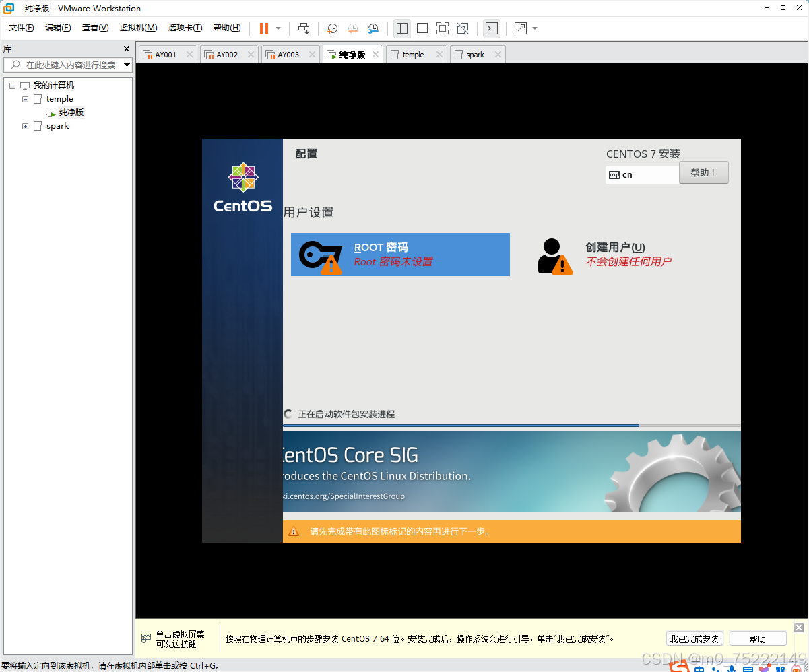Close the AY003 tab
The image size is (809, 672).
pyautogui.click(x=312, y=55)
